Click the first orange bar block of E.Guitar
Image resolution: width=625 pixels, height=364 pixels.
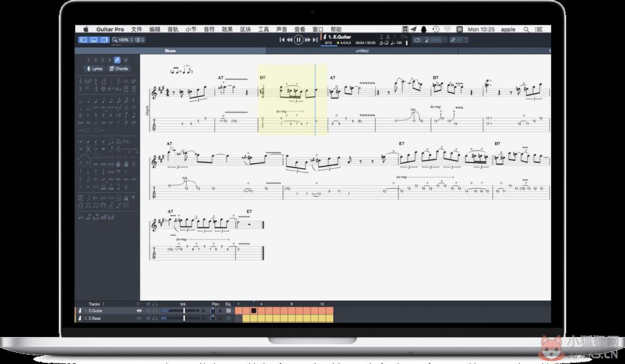pyautogui.click(x=239, y=311)
